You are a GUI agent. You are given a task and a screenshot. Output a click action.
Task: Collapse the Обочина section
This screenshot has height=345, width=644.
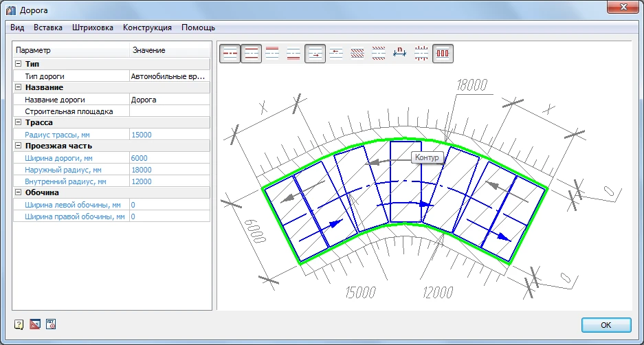point(18,192)
